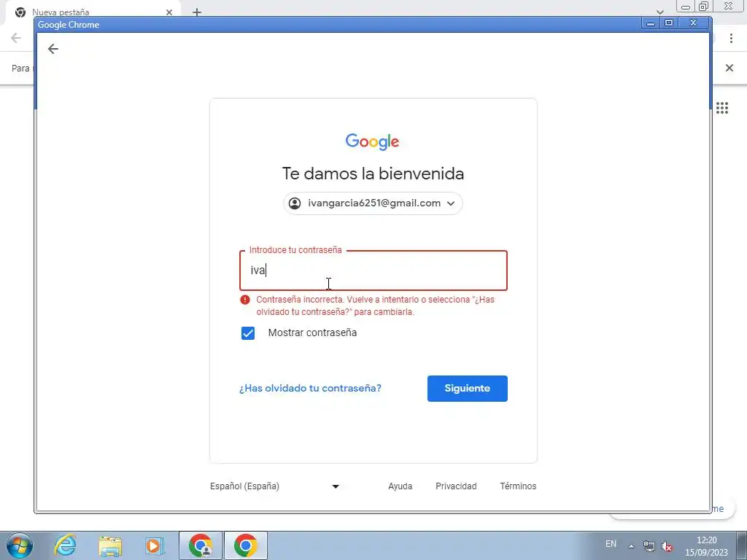This screenshot has width=747, height=560.
Task: Open Chrome's three-dot menu in background window
Action: pyautogui.click(x=731, y=39)
